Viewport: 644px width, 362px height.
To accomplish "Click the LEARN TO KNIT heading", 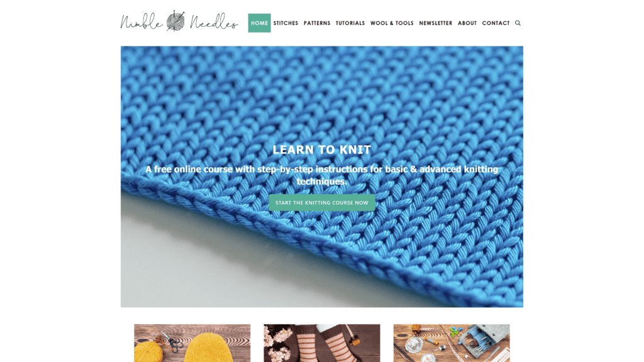I will point(322,150).
